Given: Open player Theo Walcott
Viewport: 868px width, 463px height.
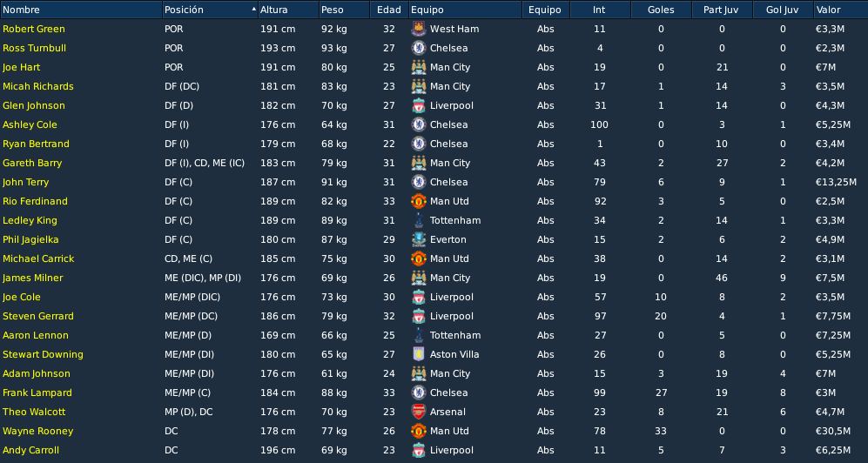Looking at the screenshot, I should coord(34,412).
